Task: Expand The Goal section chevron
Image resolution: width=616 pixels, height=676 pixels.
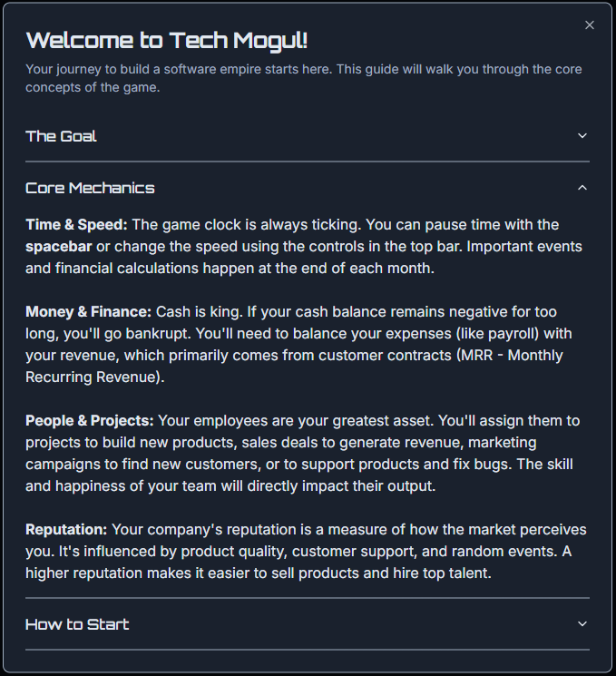Action: point(582,136)
